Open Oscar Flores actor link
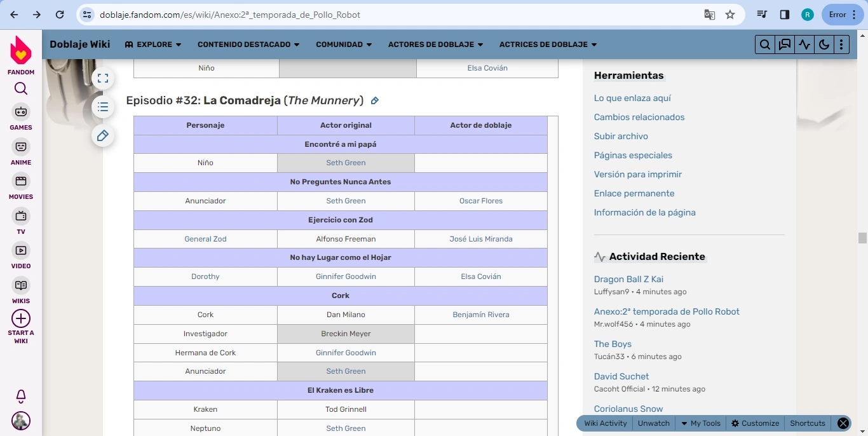Viewport: 868px width, 436px height. point(481,201)
